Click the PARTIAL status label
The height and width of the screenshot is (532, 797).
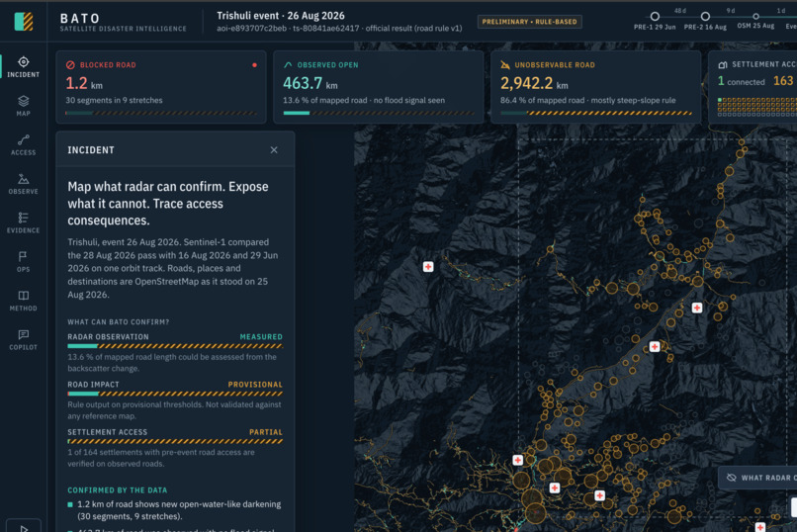[265, 432]
